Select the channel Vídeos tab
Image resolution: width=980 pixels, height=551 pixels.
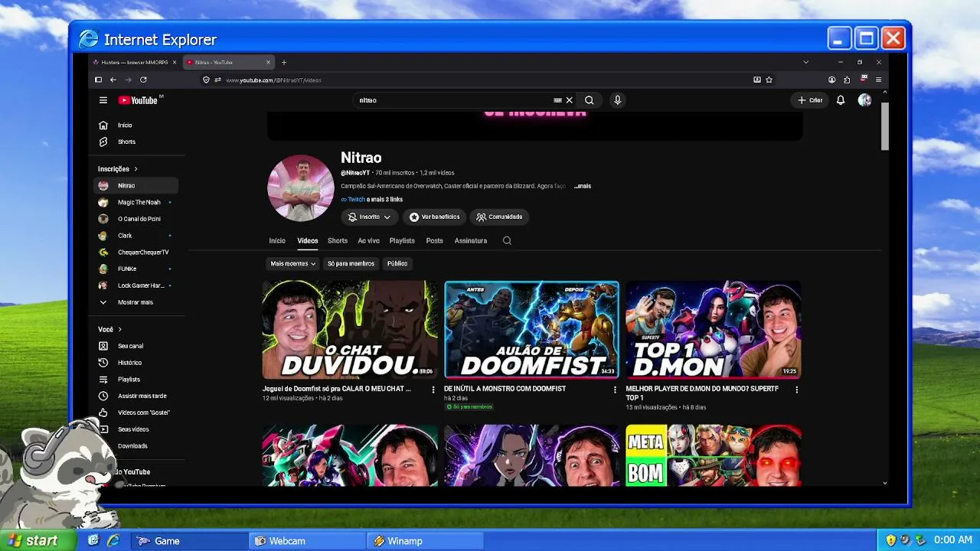click(308, 241)
